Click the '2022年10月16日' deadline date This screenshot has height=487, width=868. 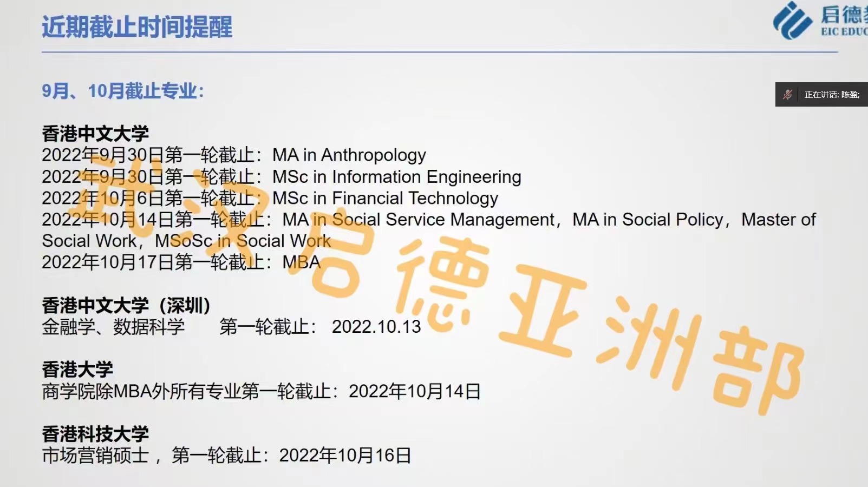point(345,456)
